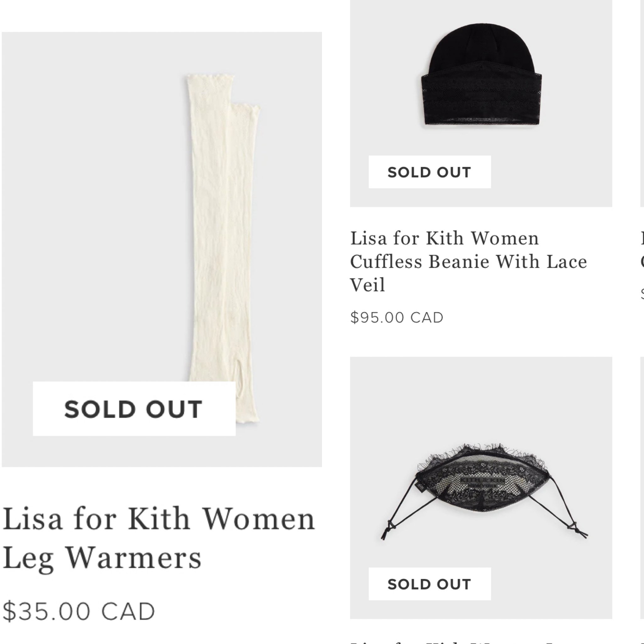This screenshot has height=644, width=644.
Task: Click the SOLD OUT badge on leg warmers
Action: pyautogui.click(x=134, y=409)
